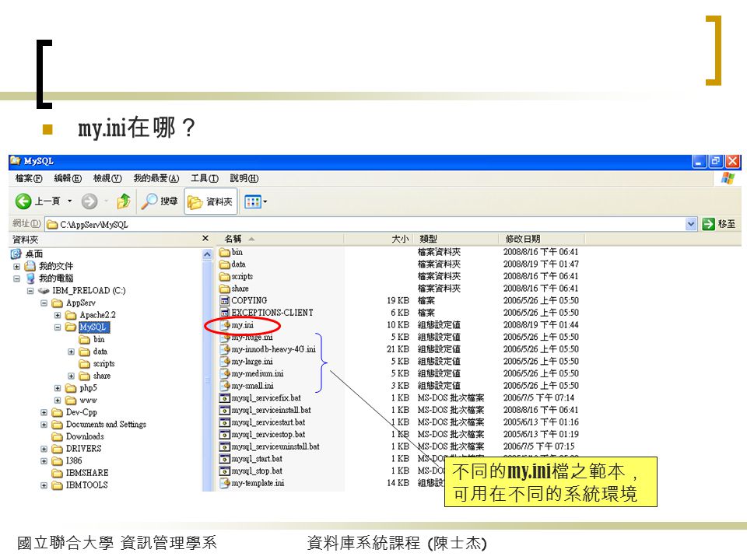The height and width of the screenshot is (560, 747).
Task: Collapse IBM_PRELOAD (C:) tree node
Action: [30, 291]
